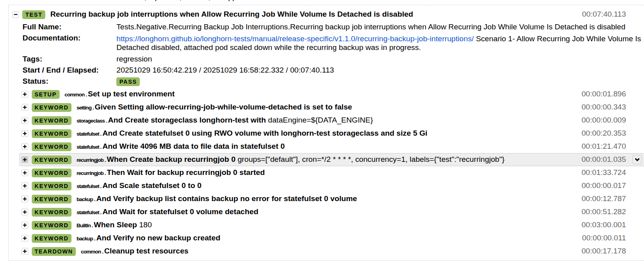The width and height of the screenshot is (644, 261).
Task: Expand the SETUP step details
Action: tap(25, 94)
